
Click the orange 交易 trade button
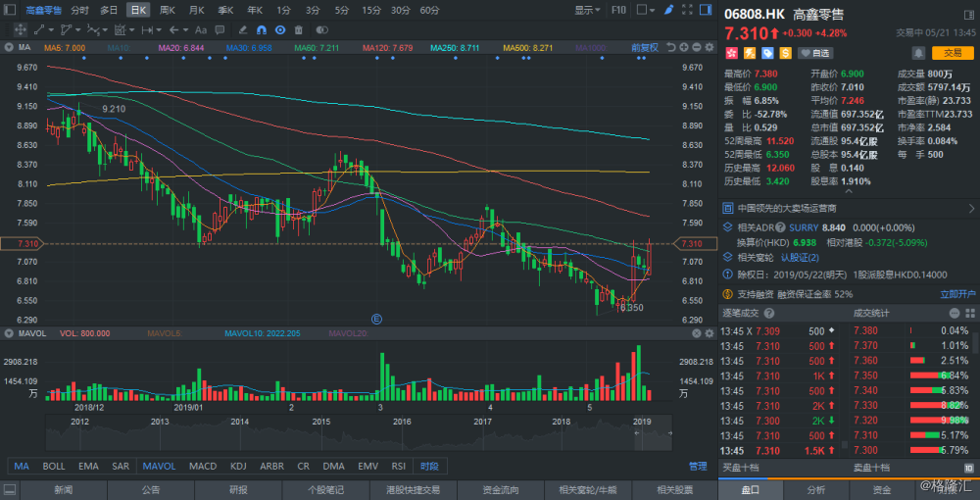click(952, 53)
